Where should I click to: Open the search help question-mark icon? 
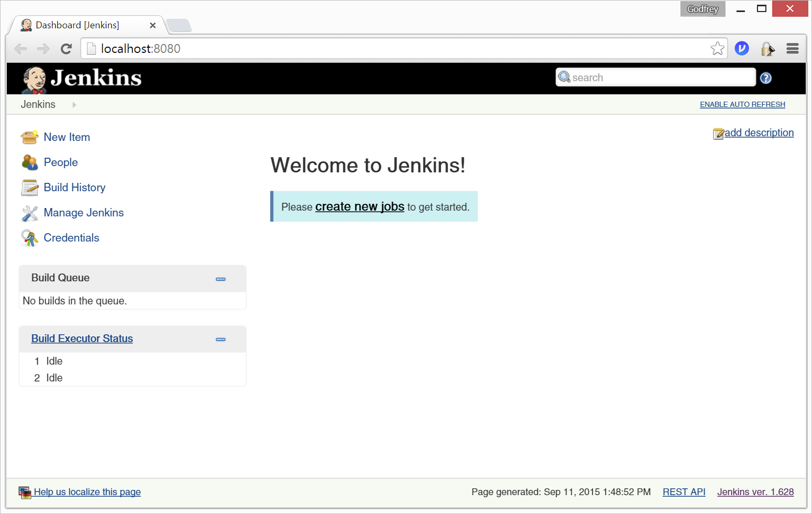[766, 78]
